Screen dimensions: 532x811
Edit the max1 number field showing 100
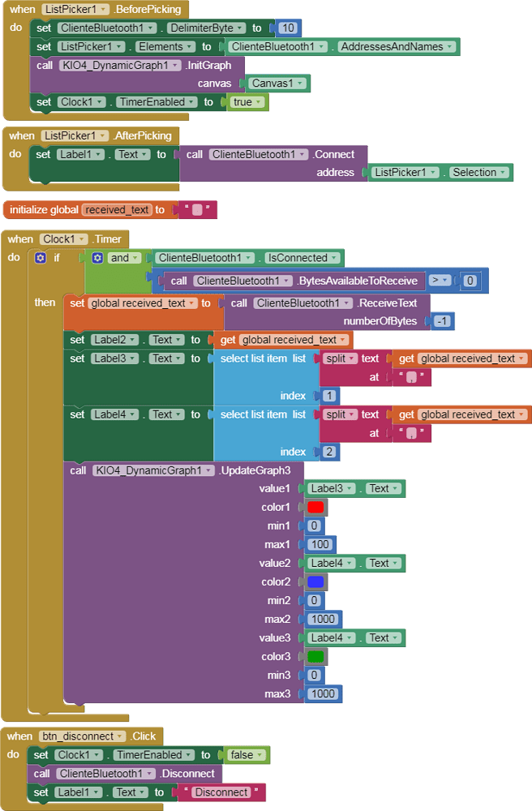pyautogui.click(x=320, y=544)
